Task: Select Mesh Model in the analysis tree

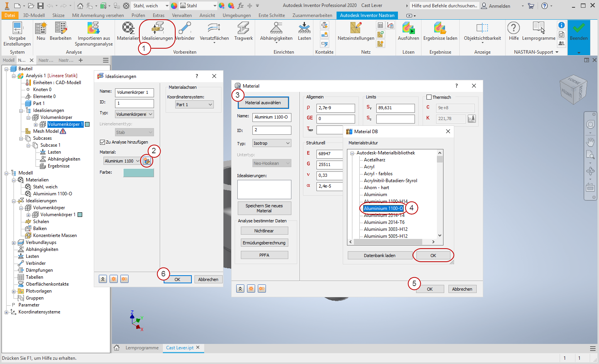Action: (46, 131)
